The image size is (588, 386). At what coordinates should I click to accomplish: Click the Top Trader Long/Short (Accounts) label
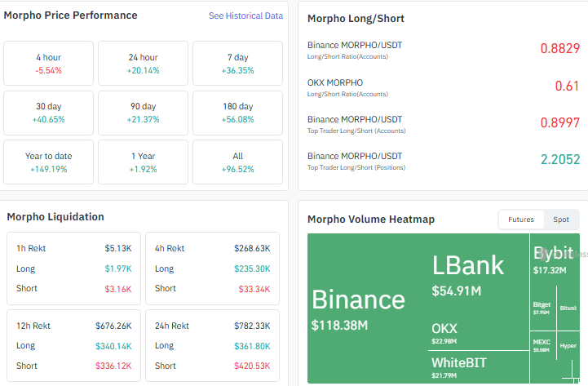[x=356, y=131]
